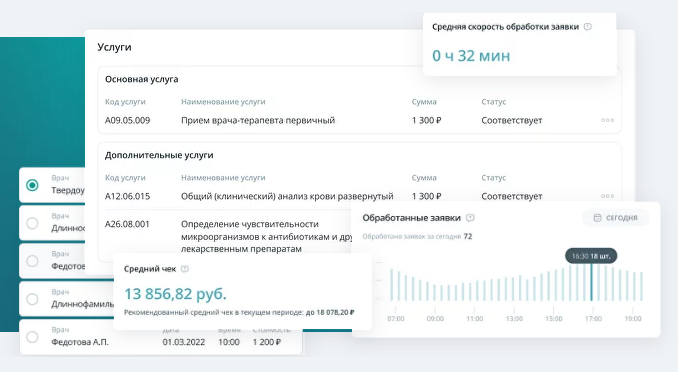
Task: Click calendar icon in сегодня button
Action: 598,218
